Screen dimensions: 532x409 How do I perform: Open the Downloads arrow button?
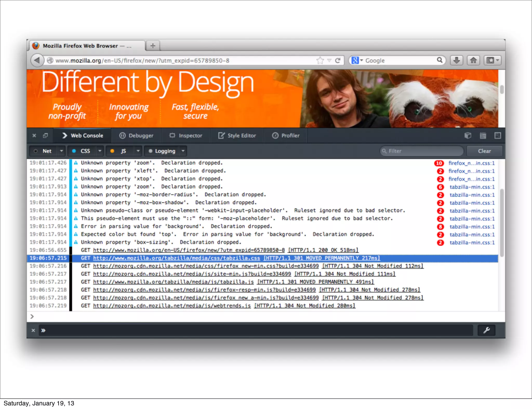tap(456, 60)
